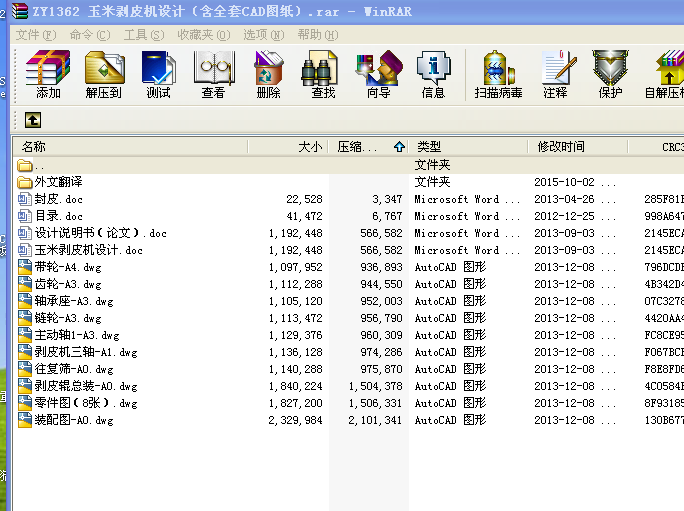
Task: Sort by 修改时间 (Modified) column header
Action: pyautogui.click(x=575, y=147)
